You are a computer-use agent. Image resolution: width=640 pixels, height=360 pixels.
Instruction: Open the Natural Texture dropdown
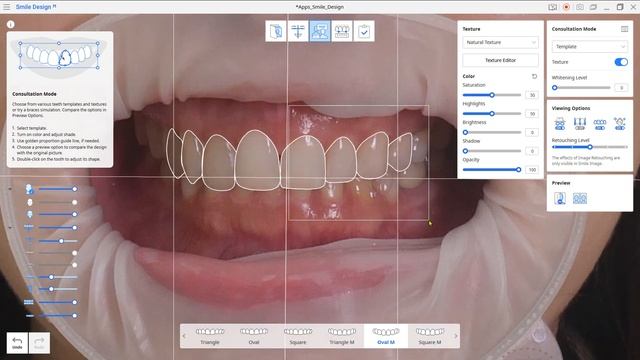(x=500, y=42)
